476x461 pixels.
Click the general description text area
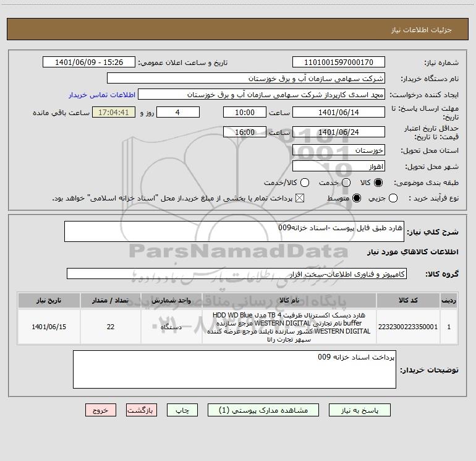pos(234,231)
